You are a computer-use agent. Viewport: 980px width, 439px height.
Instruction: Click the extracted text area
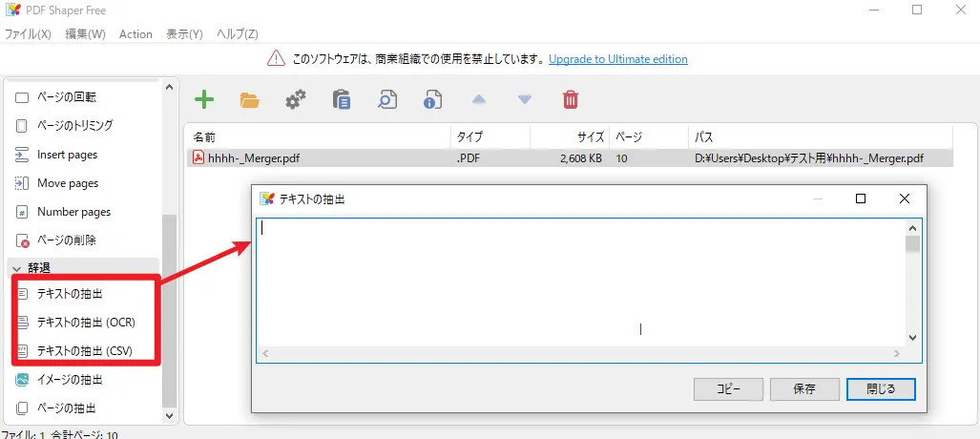coord(581,282)
